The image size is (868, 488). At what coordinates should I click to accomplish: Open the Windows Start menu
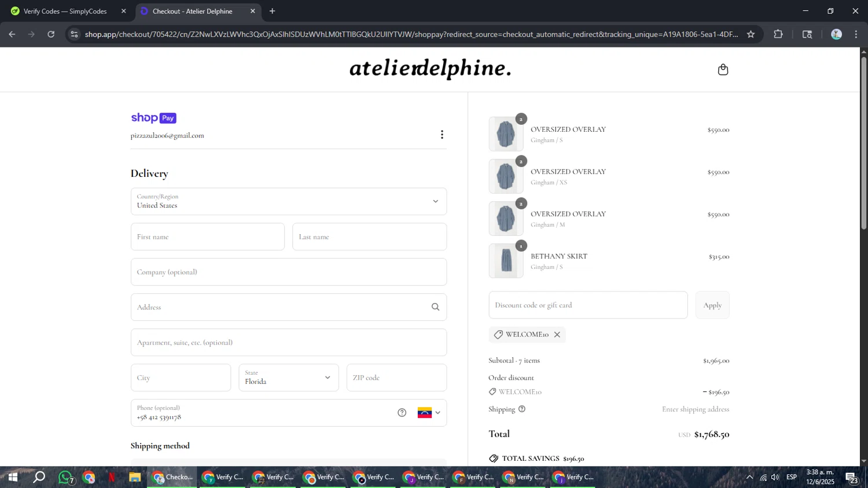pyautogui.click(x=12, y=477)
